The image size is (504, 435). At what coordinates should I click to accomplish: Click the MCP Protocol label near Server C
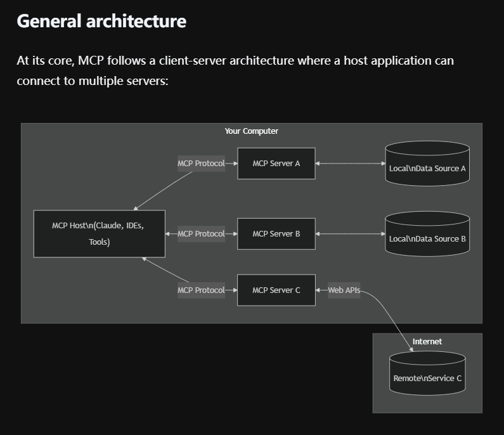click(201, 290)
